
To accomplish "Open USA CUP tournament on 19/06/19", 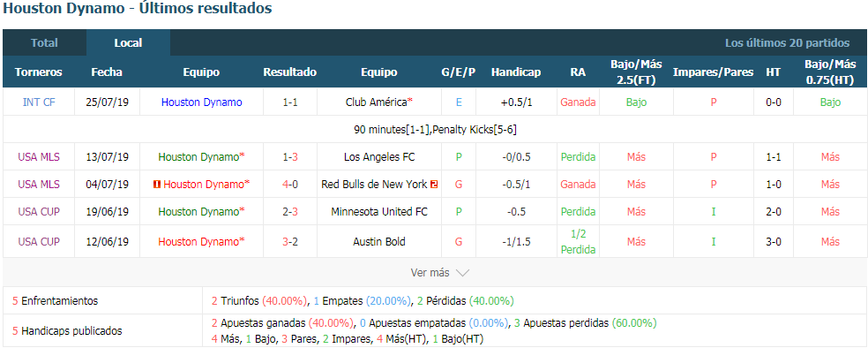I will [39, 212].
